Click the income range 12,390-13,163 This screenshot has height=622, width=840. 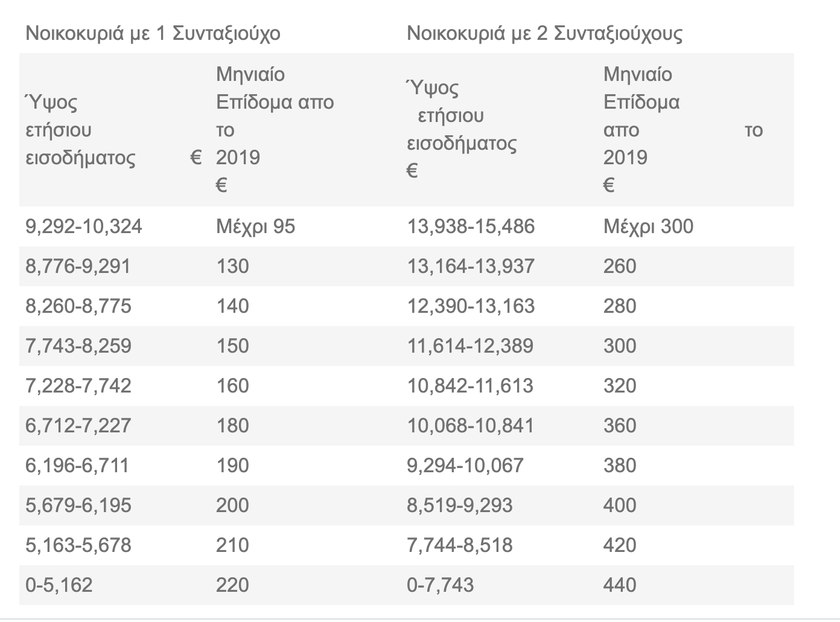click(x=471, y=306)
